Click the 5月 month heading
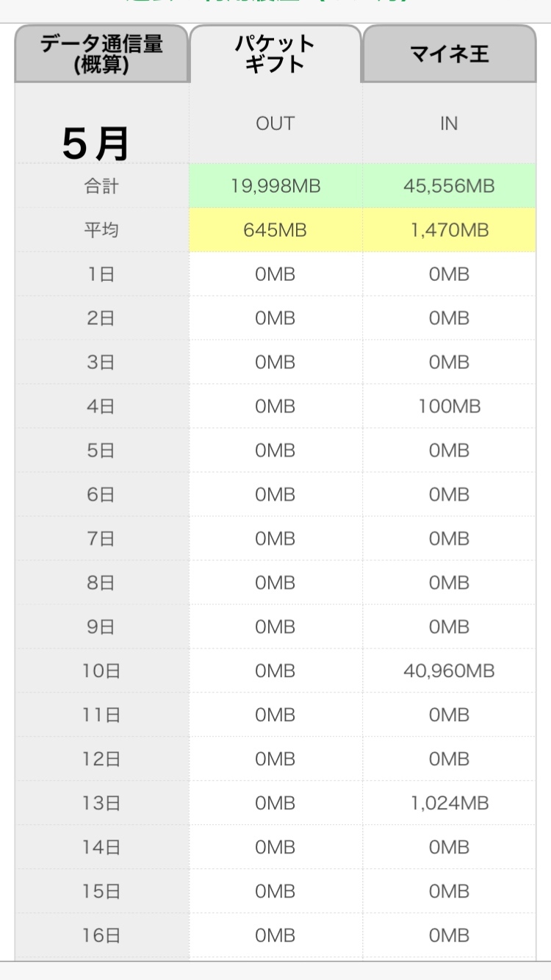The height and width of the screenshot is (980, 551). 96,143
